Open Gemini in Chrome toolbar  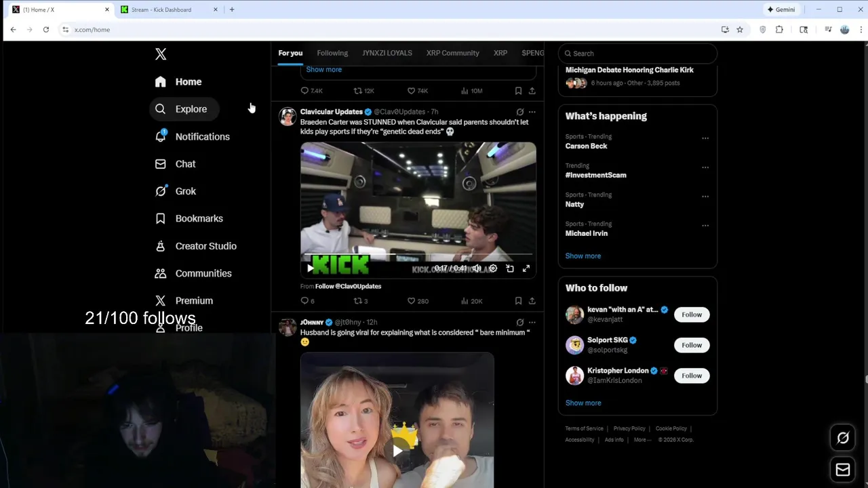click(781, 9)
